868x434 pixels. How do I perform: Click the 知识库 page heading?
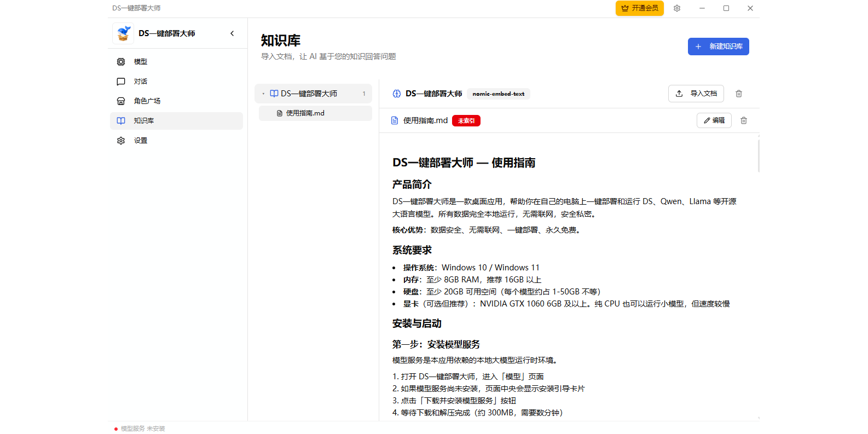tap(281, 40)
